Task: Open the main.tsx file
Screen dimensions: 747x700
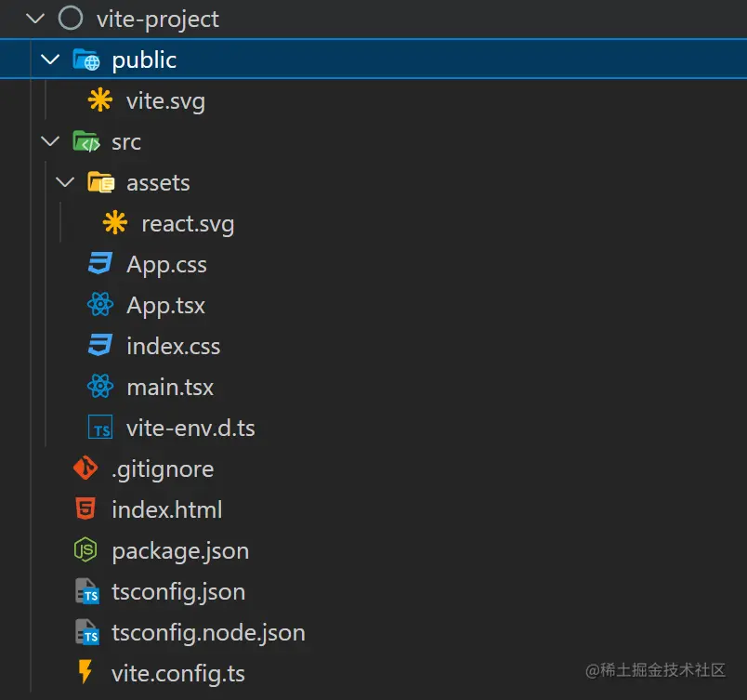Action: click(x=170, y=387)
